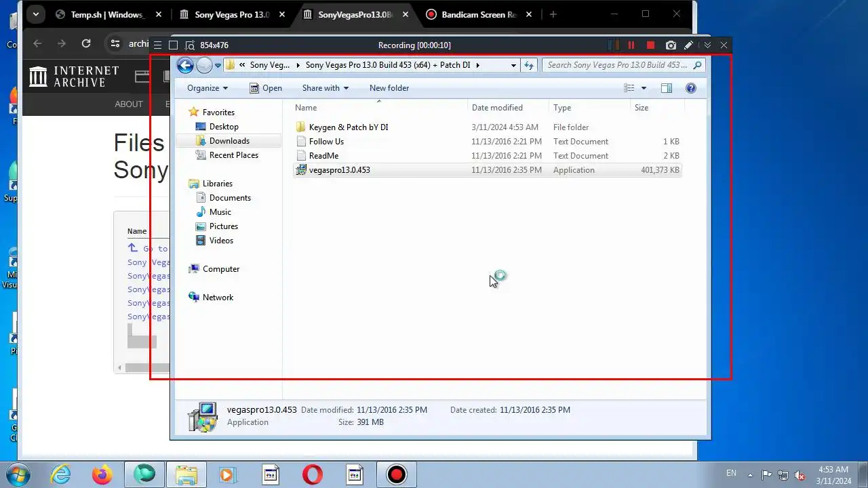This screenshot has height=488, width=868.
Task: Pause recording in the Bandicam bar
Action: [631, 45]
